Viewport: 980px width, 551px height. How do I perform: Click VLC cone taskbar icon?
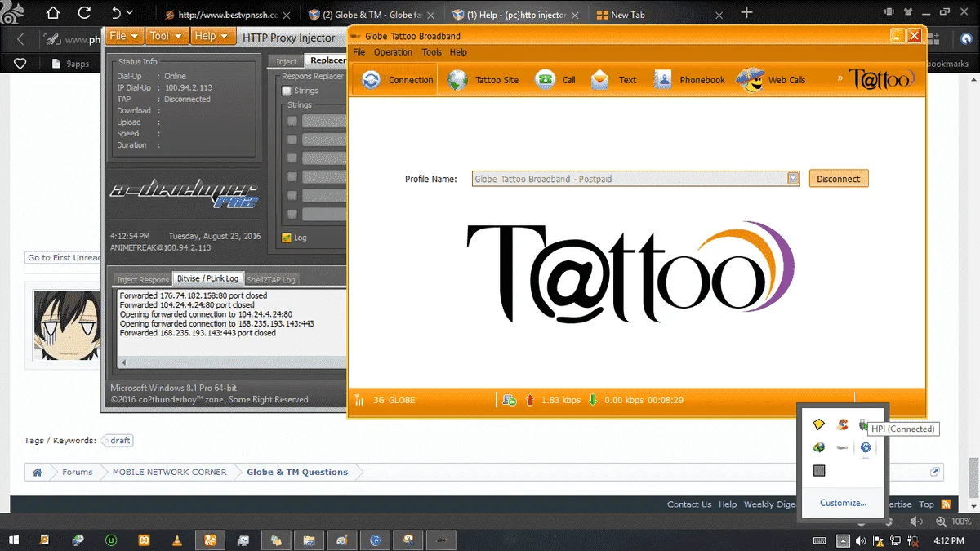(x=177, y=540)
